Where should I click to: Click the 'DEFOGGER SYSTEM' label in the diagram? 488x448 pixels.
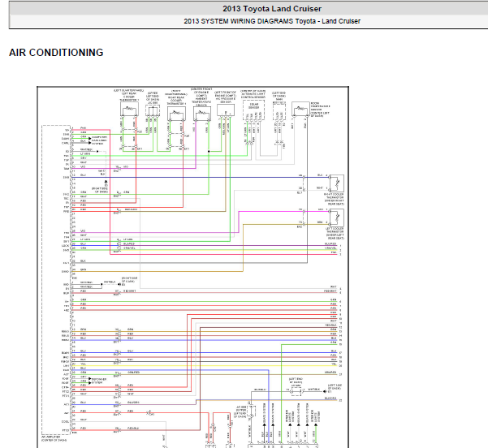point(99,381)
